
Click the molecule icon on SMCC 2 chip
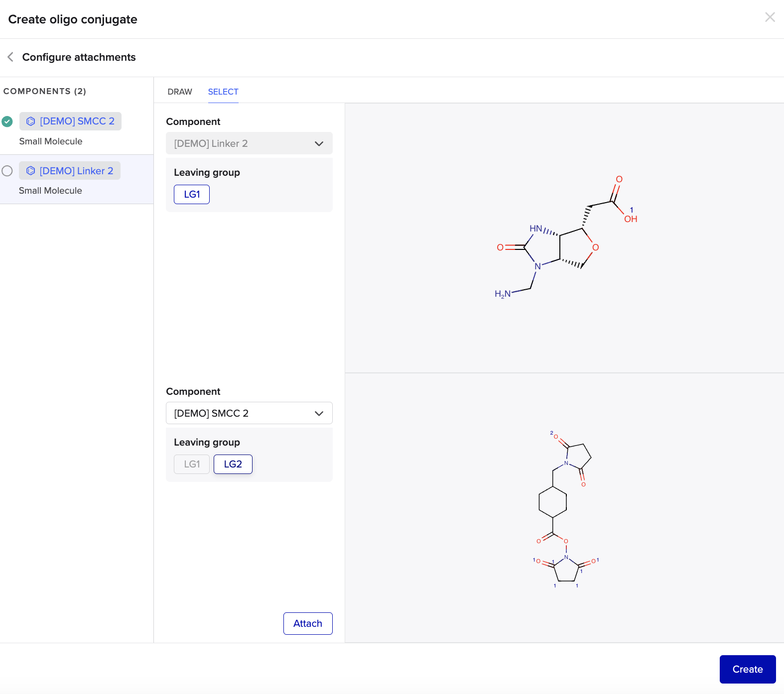pos(31,121)
